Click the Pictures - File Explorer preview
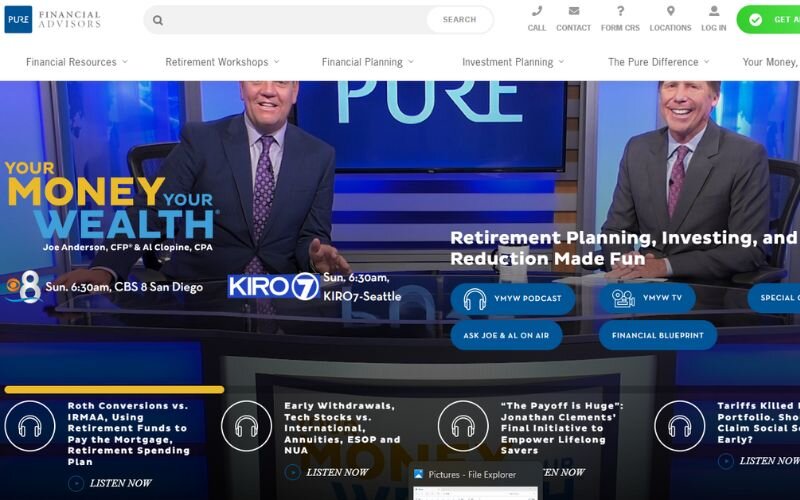This screenshot has height=500, width=800. 476,481
